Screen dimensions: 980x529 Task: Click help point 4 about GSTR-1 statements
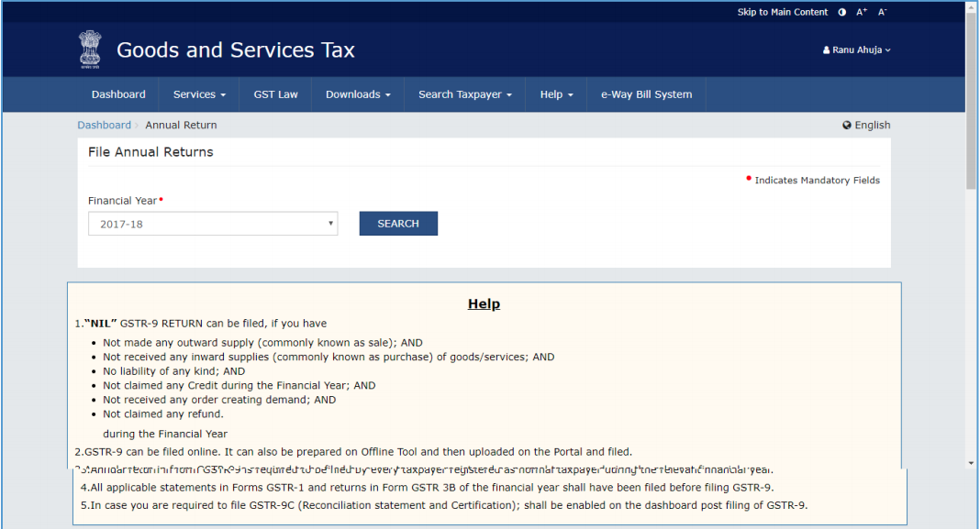(x=427, y=487)
